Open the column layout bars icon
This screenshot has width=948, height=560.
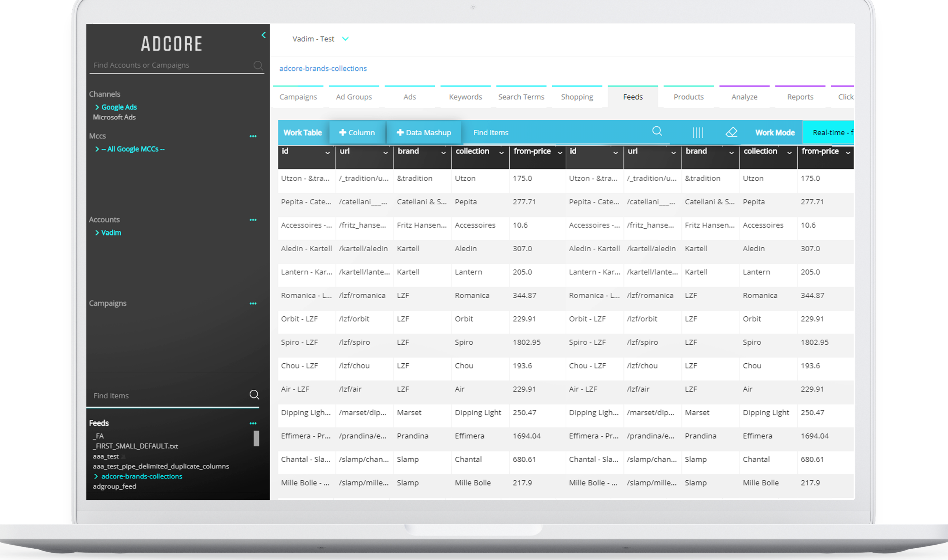point(698,133)
